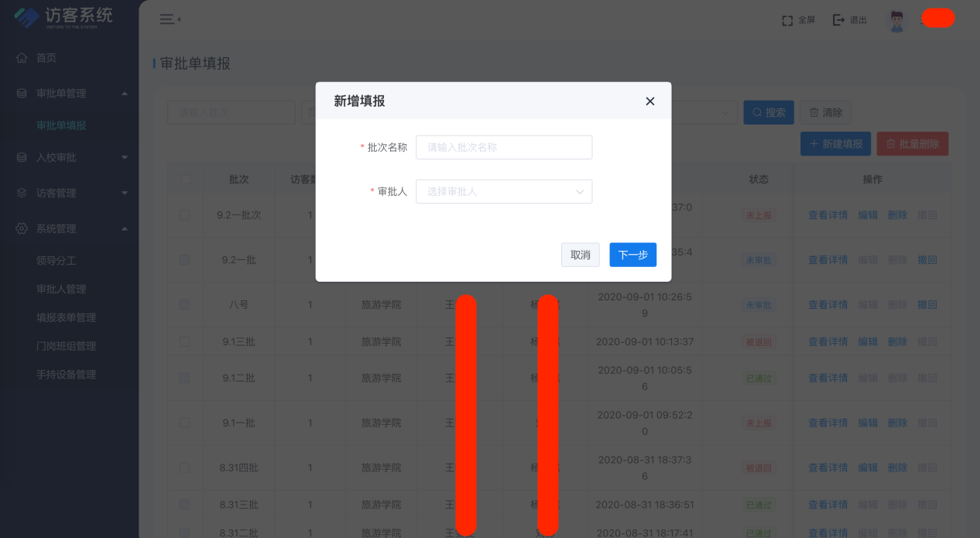The image size is (980, 538).
Task: Click the 访客管理 layers icon
Action: click(x=22, y=194)
